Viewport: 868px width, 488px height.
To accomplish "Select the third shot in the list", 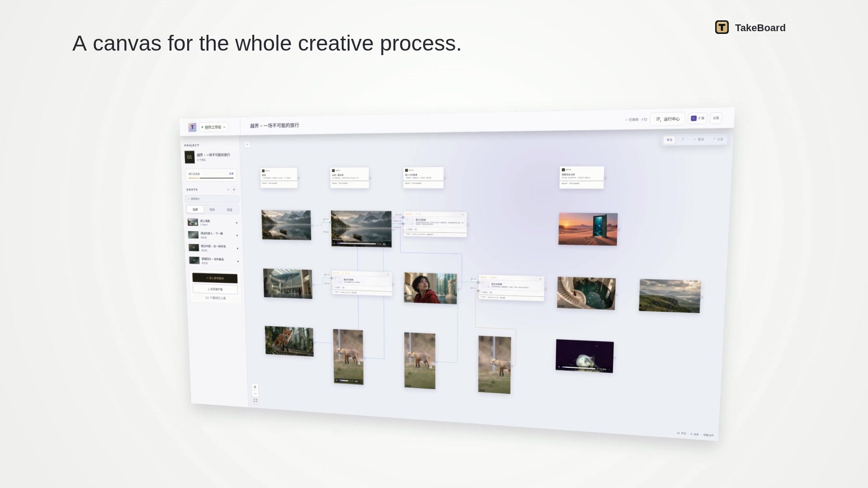I will tap(214, 248).
